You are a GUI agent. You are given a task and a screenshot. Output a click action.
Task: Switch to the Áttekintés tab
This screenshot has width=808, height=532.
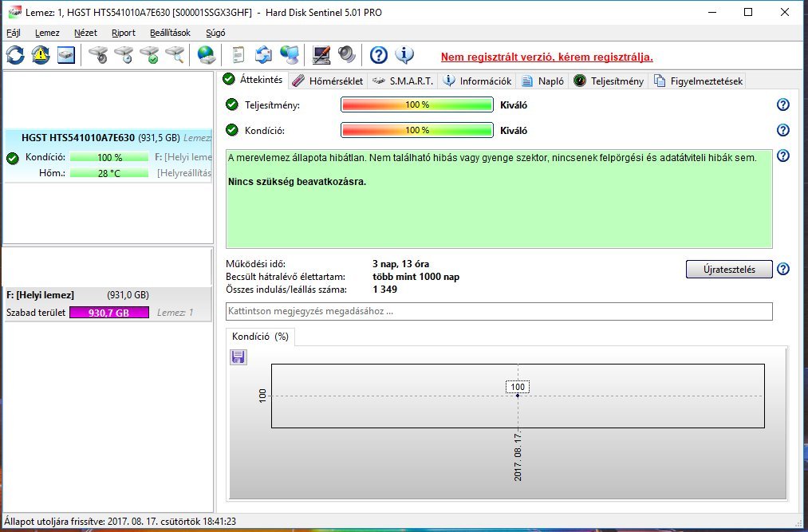[x=253, y=80]
